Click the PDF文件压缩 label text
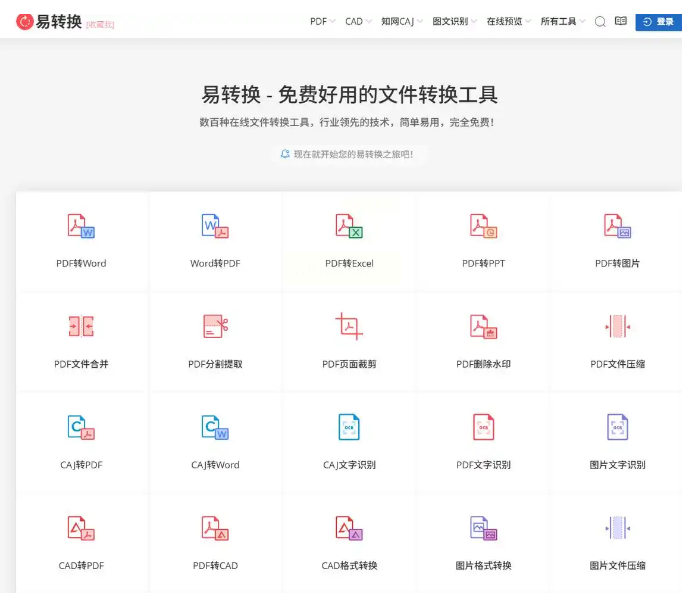The height and width of the screenshot is (593, 682). (x=617, y=364)
